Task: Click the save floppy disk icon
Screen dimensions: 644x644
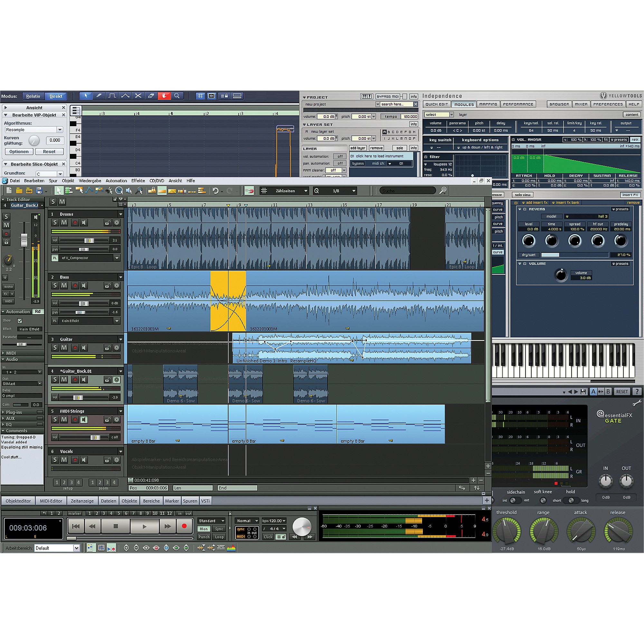Action: pos(39,191)
